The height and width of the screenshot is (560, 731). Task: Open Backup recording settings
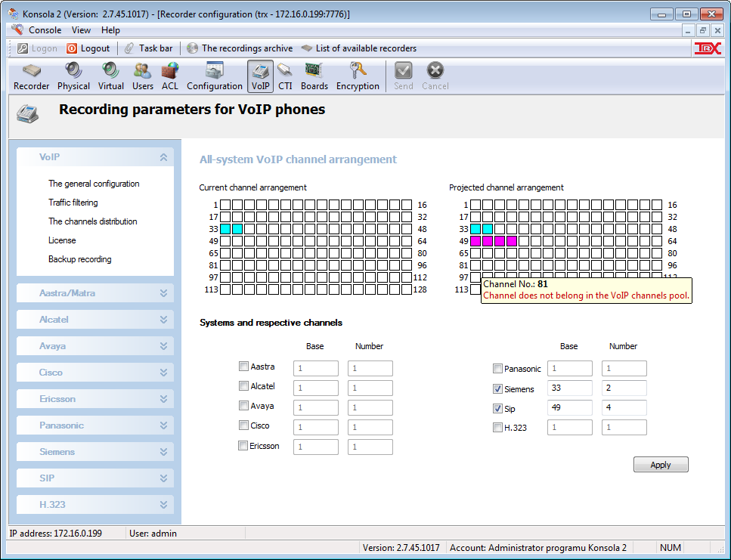pyautogui.click(x=79, y=259)
